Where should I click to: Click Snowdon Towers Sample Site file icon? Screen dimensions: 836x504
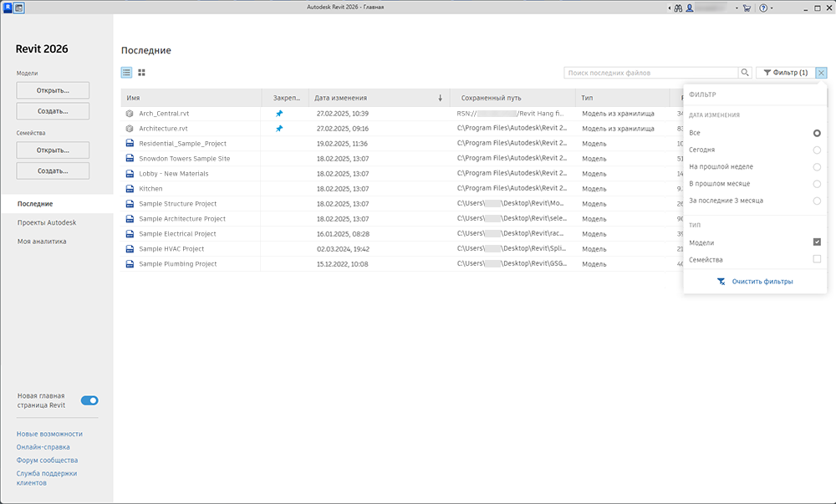[129, 158]
